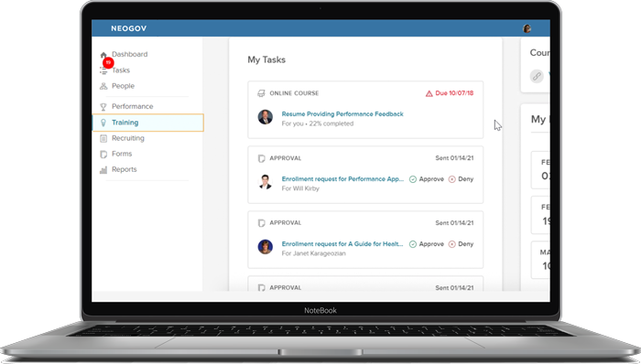
Task: Click the Recruiting icon in sidebar
Action: (103, 138)
